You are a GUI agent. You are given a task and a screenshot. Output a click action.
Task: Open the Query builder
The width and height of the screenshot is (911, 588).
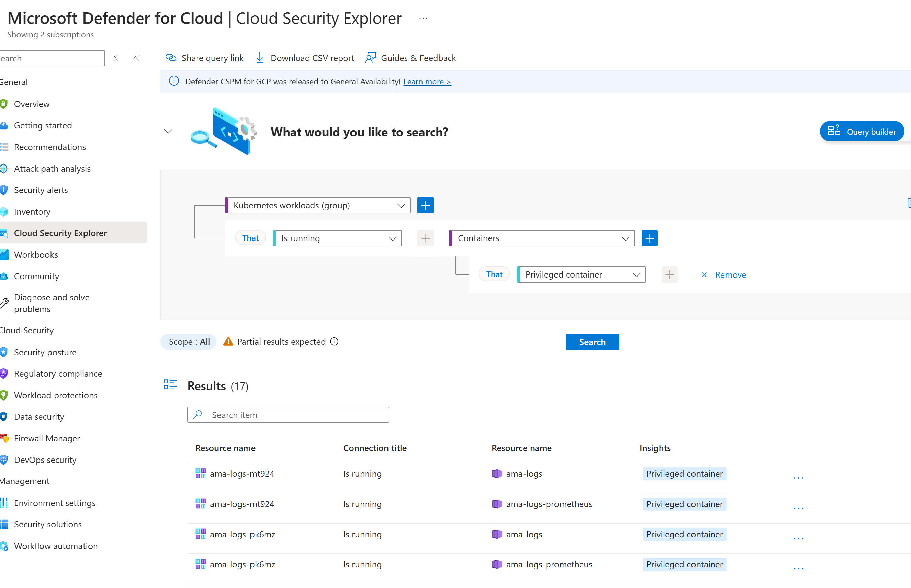pos(861,131)
